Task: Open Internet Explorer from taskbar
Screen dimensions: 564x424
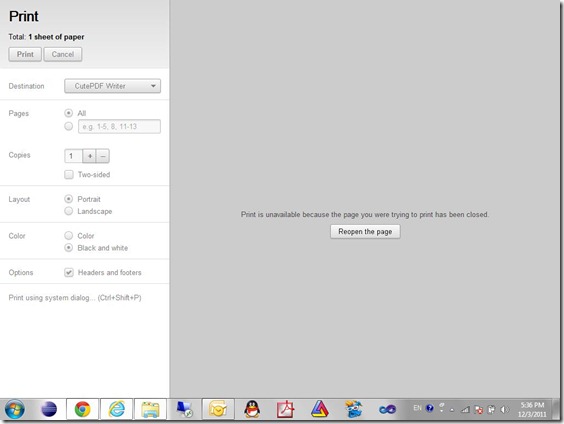Action: (x=116, y=409)
